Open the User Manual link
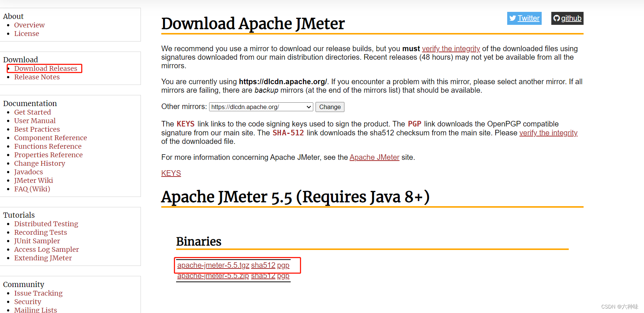 pos(35,121)
